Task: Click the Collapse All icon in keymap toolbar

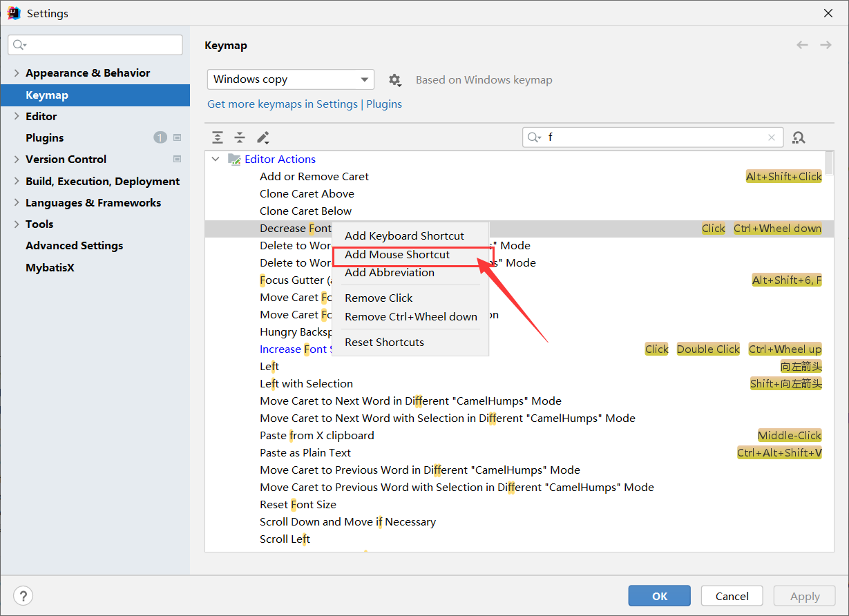Action: click(240, 137)
